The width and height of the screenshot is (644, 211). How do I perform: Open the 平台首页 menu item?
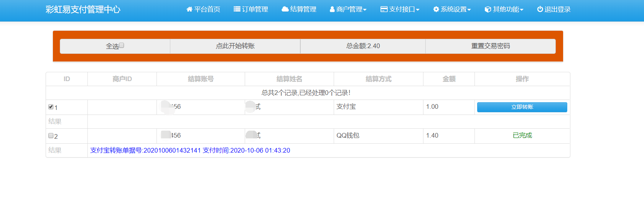click(x=203, y=9)
